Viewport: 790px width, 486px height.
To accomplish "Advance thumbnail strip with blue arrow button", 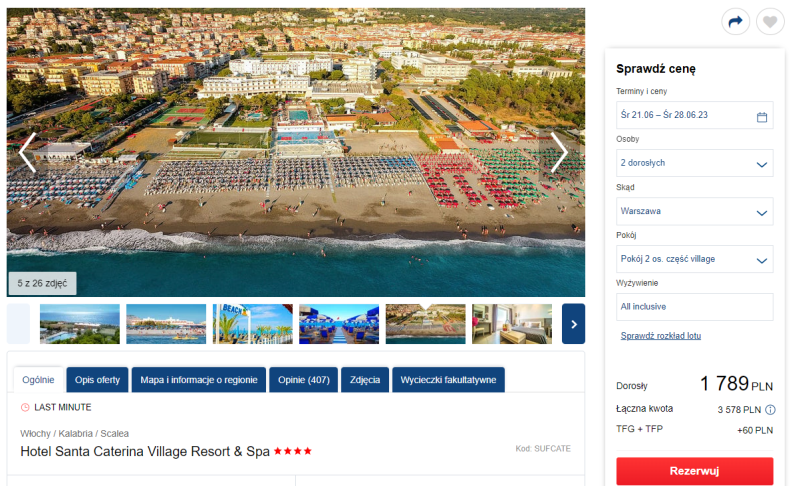I will coord(573,324).
